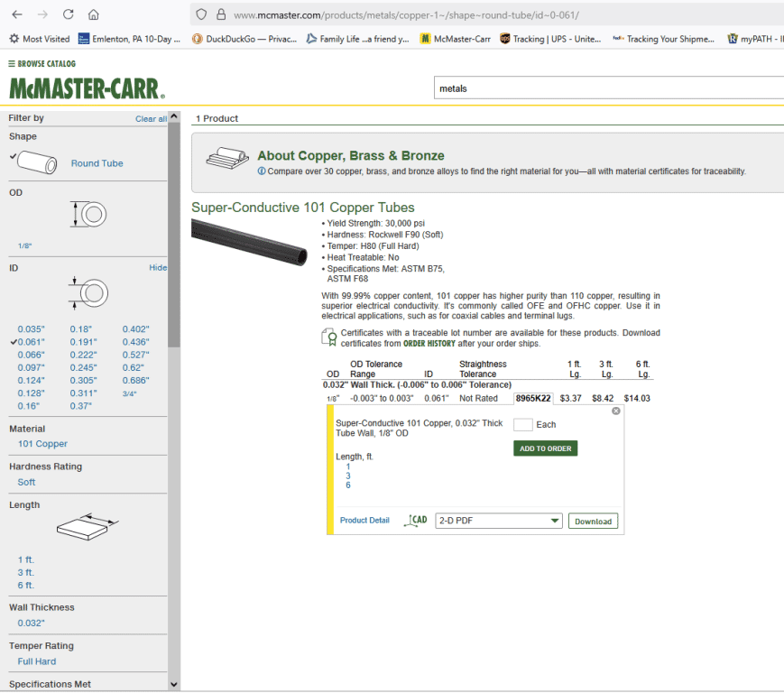Hide the ID filter section
This screenshot has height=693, width=784.
pos(158,268)
